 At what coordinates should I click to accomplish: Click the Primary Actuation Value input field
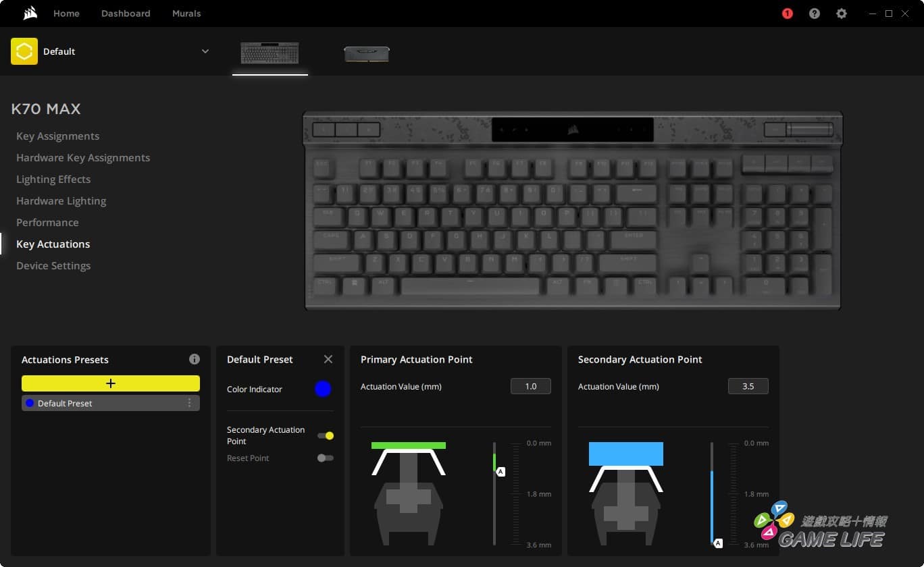[530, 386]
